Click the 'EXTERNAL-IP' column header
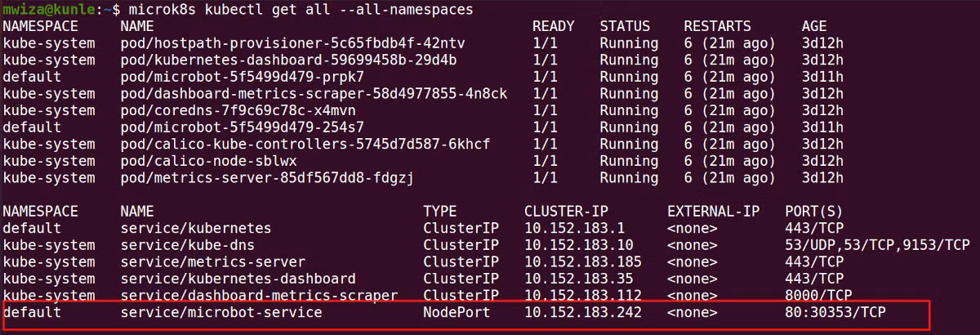This screenshot has width=980, height=335. (x=713, y=212)
